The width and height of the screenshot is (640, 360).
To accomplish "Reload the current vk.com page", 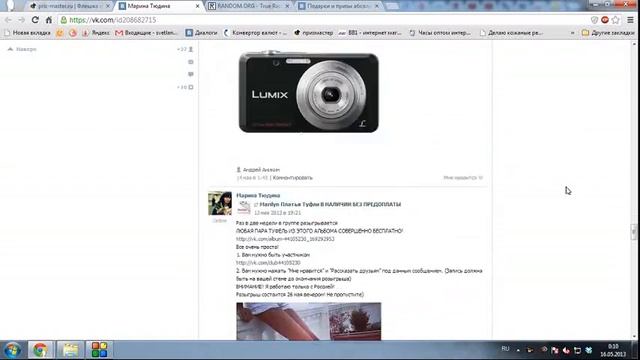I will tap(35, 20).
